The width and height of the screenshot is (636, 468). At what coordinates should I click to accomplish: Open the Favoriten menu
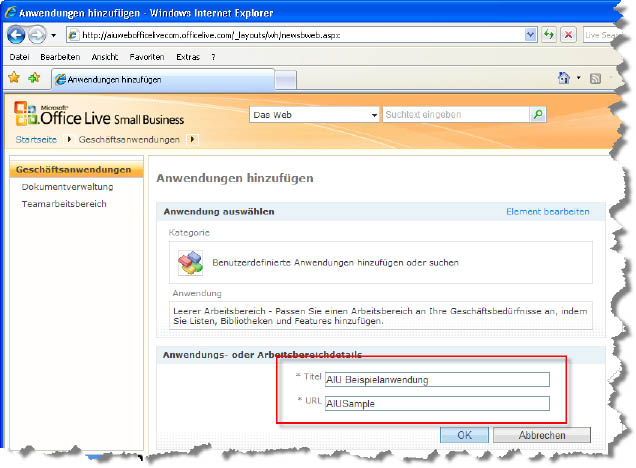click(x=147, y=57)
